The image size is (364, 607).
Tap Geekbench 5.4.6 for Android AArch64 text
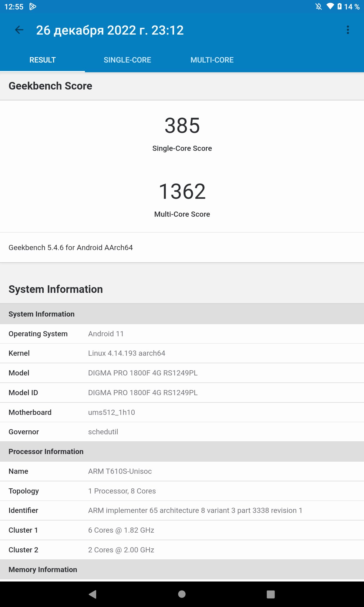pos(71,248)
